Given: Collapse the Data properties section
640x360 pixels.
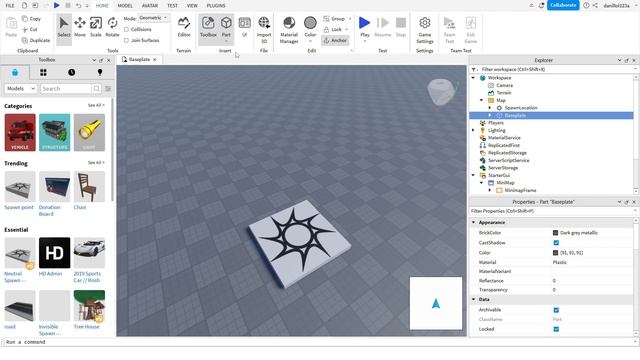Looking at the screenshot, I should (474, 299).
